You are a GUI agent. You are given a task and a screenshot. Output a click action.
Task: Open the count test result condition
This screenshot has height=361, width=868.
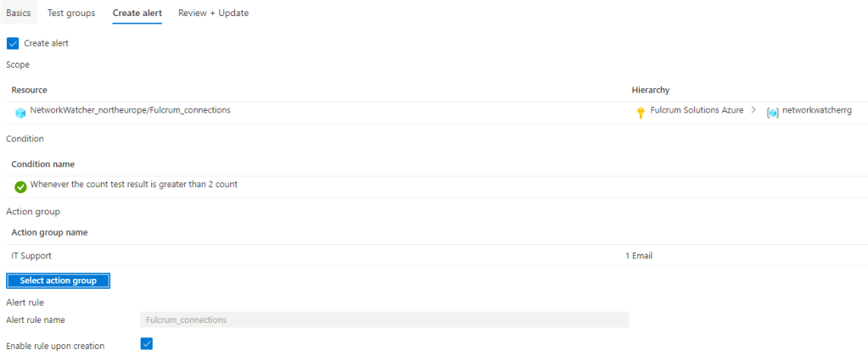click(x=133, y=184)
